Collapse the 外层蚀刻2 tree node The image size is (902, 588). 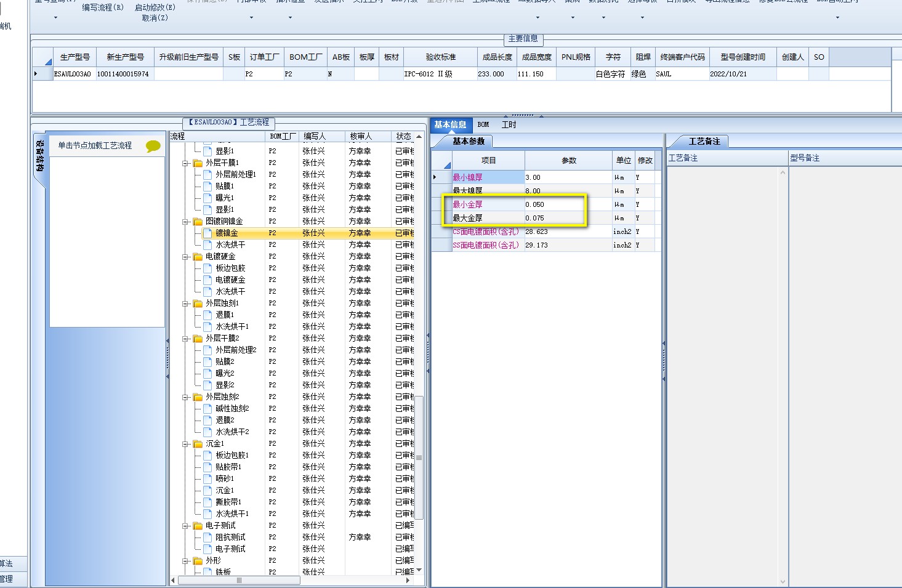(x=185, y=397)
